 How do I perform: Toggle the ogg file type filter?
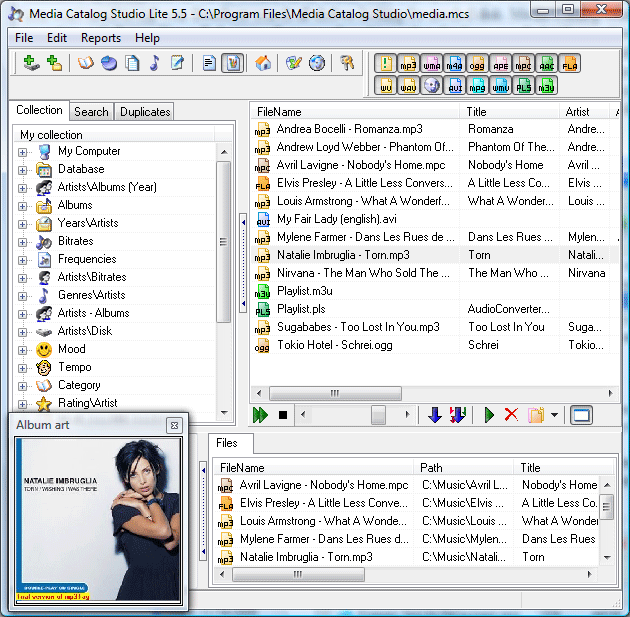tap(477, 64)
